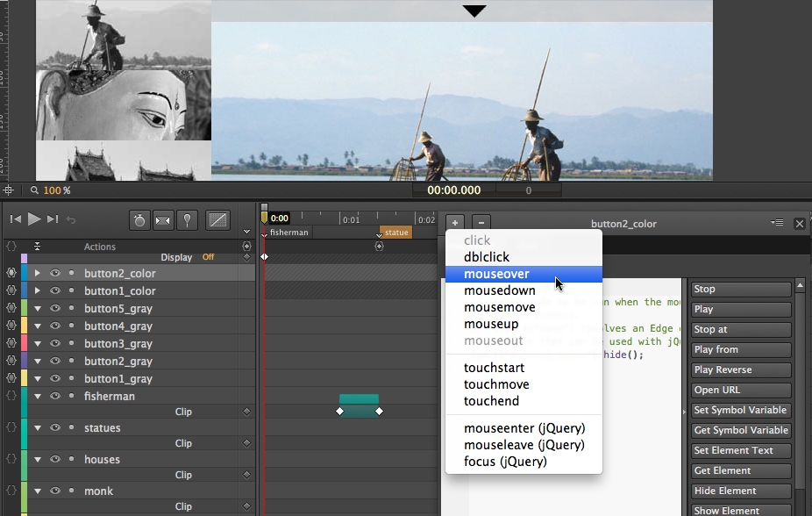Click the Hide Element snippet button
The height and width of the screenshot is (516, 812).
tap(741, 491)
